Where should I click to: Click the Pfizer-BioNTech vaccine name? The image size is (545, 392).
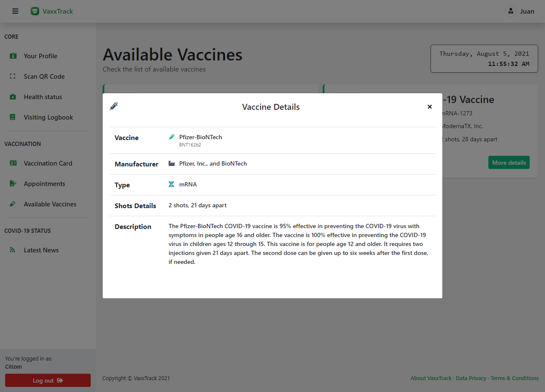coord(201,137)
